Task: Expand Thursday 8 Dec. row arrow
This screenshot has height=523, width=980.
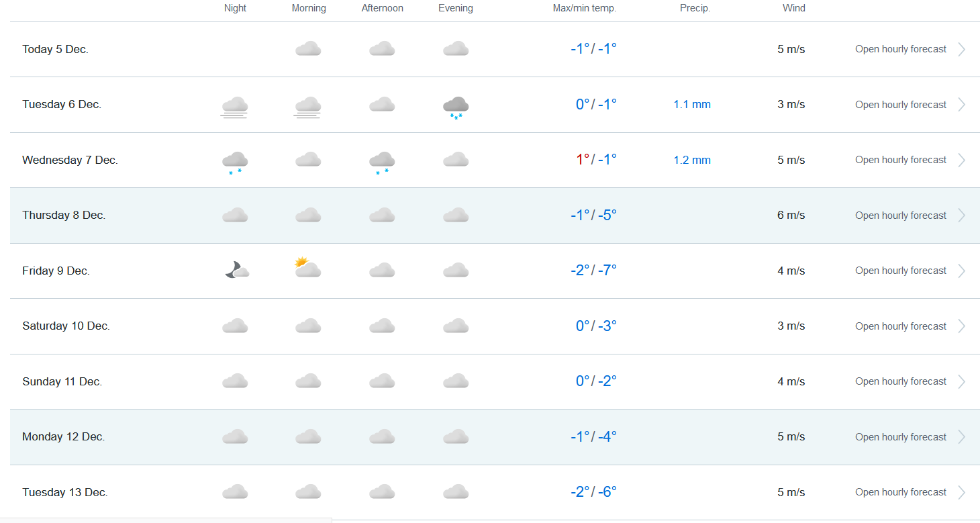Action: 962,216
